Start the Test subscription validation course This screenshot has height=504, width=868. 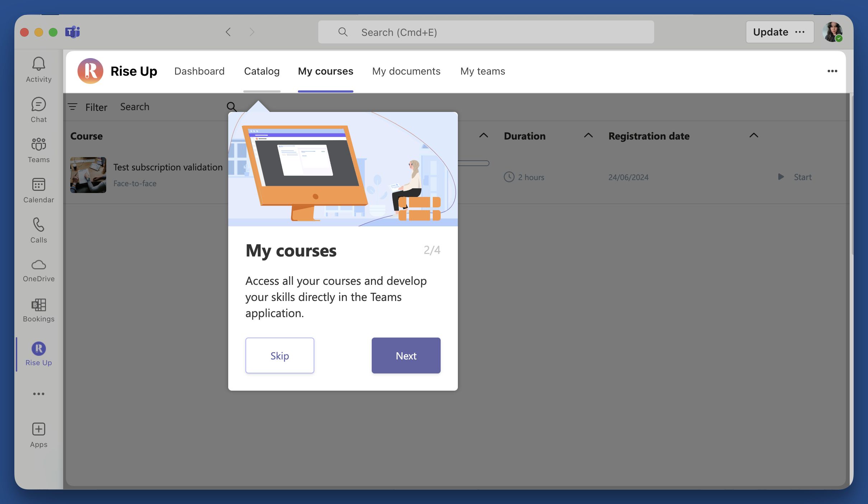[x=795, y=177]
